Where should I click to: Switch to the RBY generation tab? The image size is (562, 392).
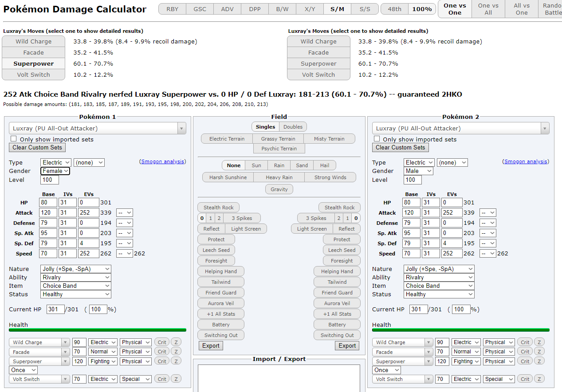(x=173, y=9)
